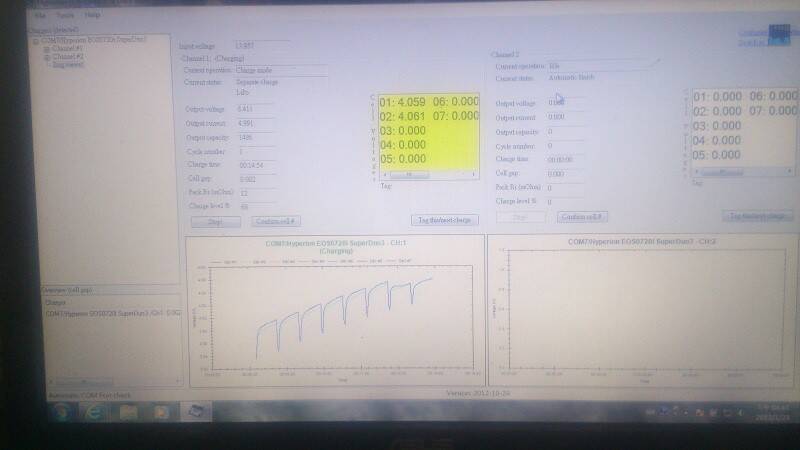Select the third child item in charger tree

click(x=67, y=65)
